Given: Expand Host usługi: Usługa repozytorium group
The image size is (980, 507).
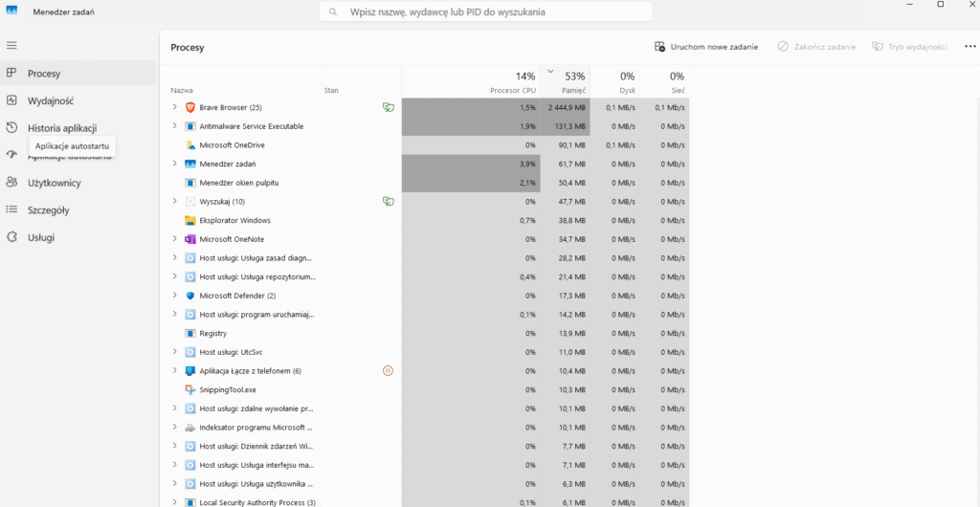Looking at the screenshot, I should pos(174,276).
